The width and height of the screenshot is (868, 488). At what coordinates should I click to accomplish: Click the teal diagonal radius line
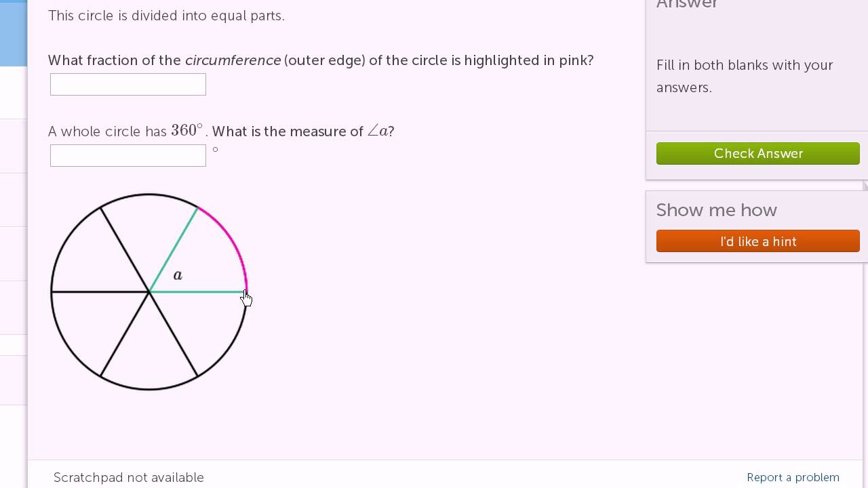coord(174,249)
